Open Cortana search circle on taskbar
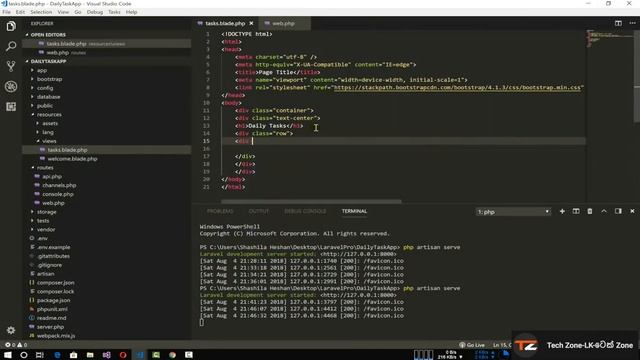The height and width of the screenshot is (360, 640). click(24, 355)
